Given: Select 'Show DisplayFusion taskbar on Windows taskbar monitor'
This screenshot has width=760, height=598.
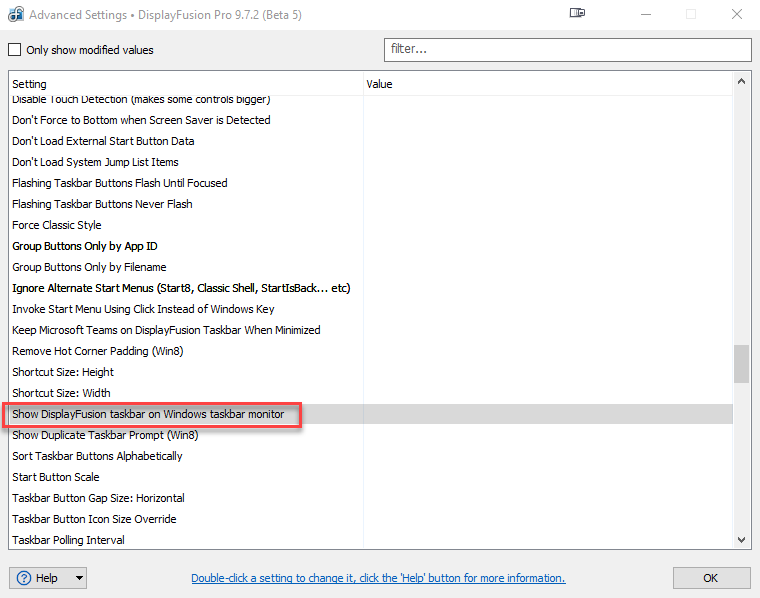Looking at the screenshot, I should click(x=148, y=414).
